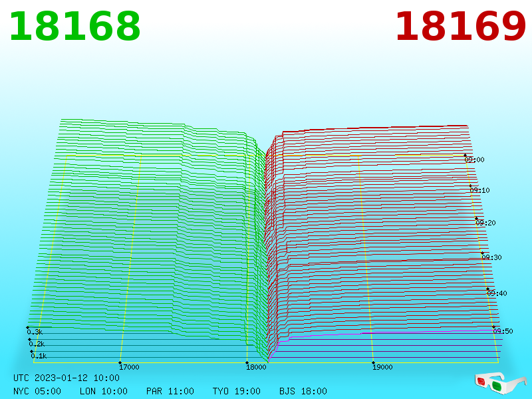Click the red 18169 ask price
This screenshot has height=399, width=532.
coord(460,27)
